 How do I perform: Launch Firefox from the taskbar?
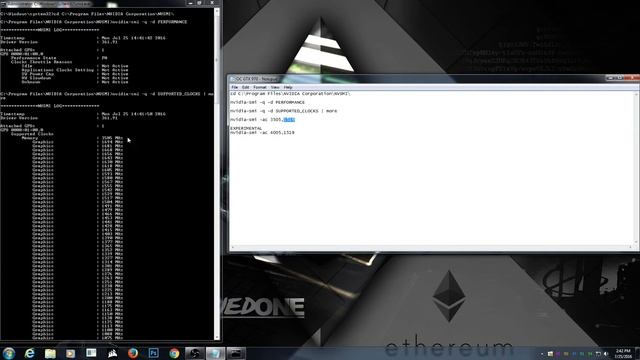pyautogui.click(x=133, y=353)
